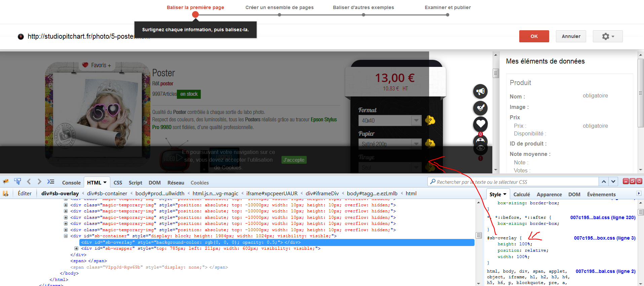Viewport: 644px width, 286px height.
Task: Click the 'Baliser la première page' step marker
Action: point(195,14)
